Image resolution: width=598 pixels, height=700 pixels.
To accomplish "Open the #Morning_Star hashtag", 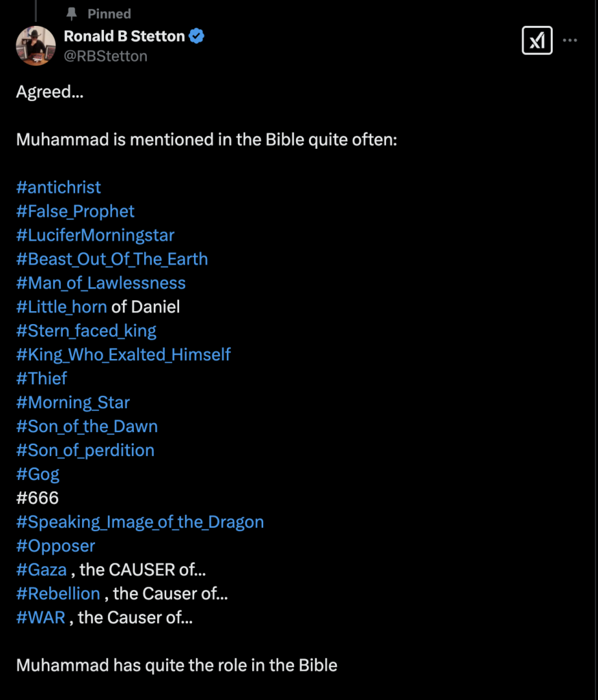I will point(72,403).
